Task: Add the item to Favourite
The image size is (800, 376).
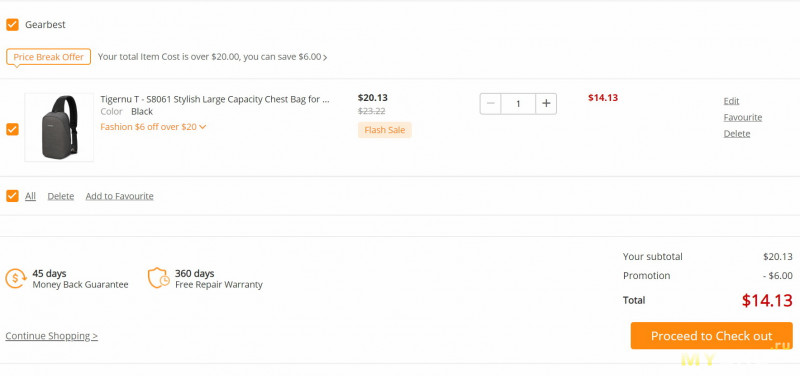Action: 742,117
